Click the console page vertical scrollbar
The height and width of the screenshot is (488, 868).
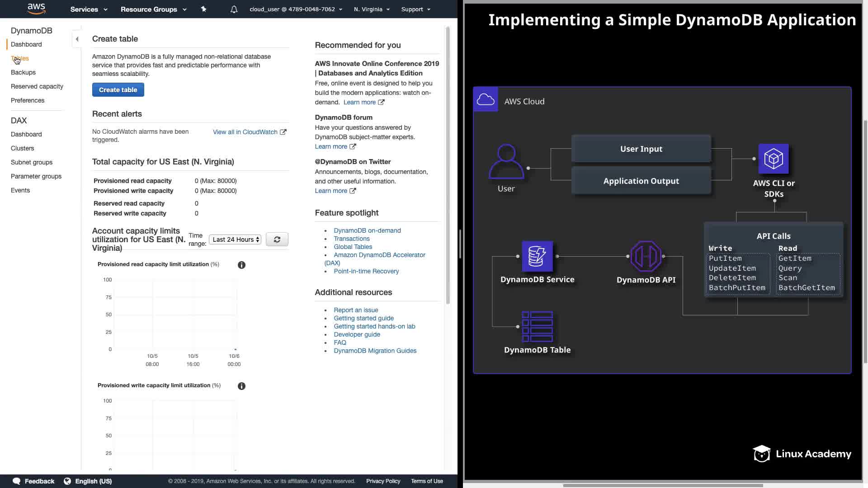click(448, 165)
